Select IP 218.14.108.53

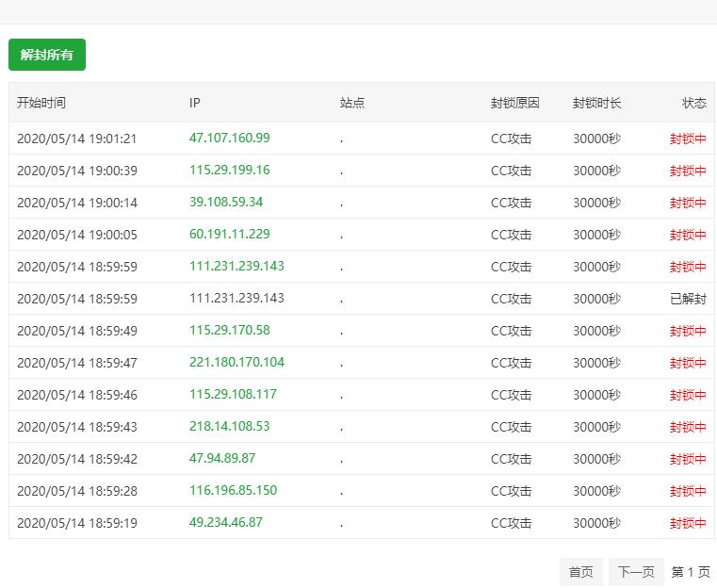(230, 426)
